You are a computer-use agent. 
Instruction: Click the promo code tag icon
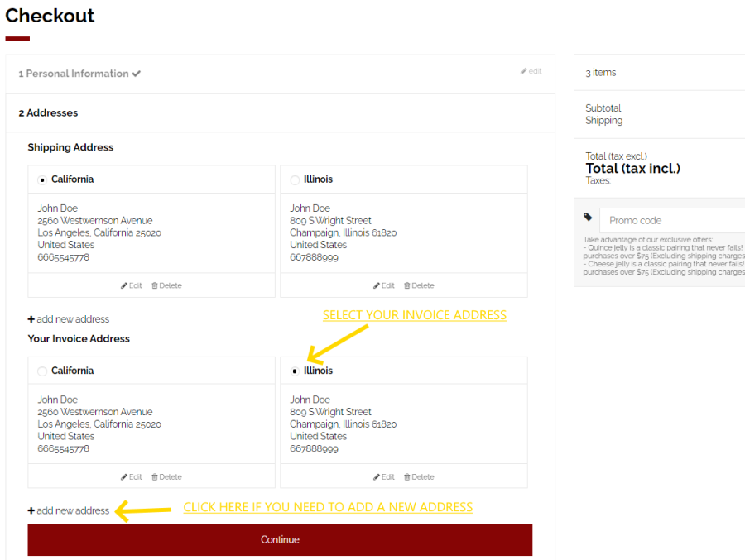click(x=588, y=218)
